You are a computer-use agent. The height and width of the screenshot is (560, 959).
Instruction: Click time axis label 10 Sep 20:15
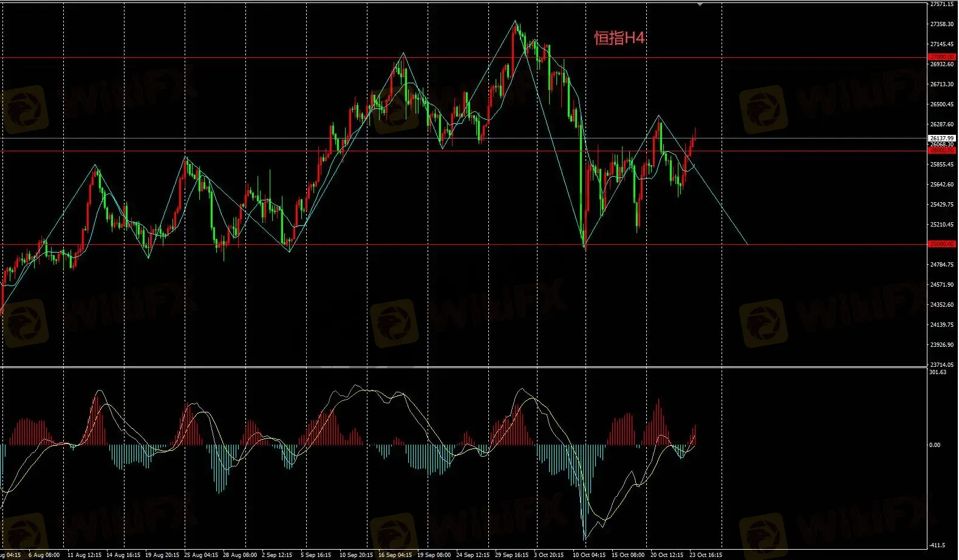coord(356,555)
